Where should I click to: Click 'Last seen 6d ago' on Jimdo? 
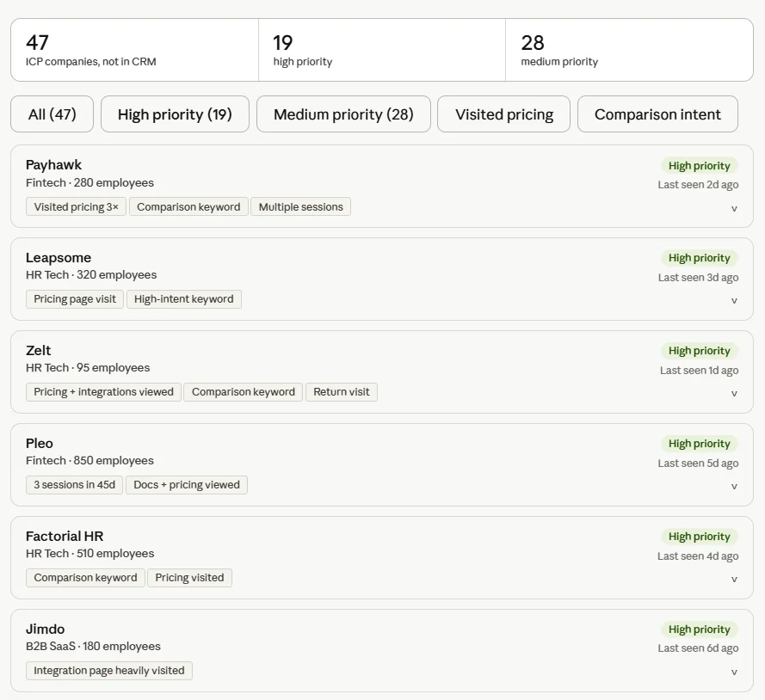tap(698, 648)
